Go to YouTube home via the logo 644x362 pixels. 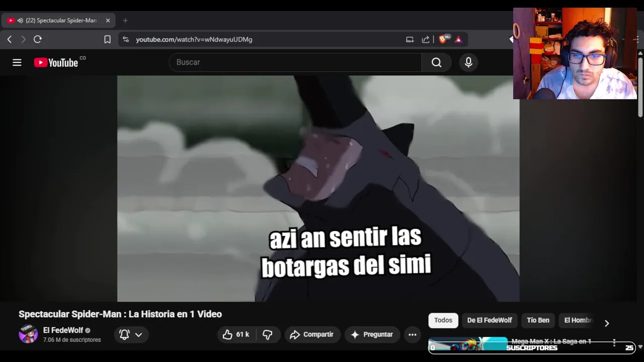[x=56, y=62]
